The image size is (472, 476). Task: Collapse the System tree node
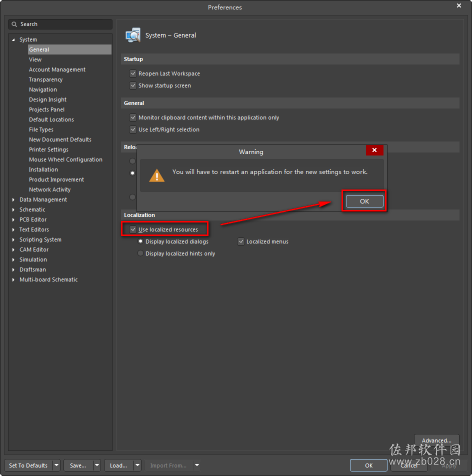pos(13,40)
